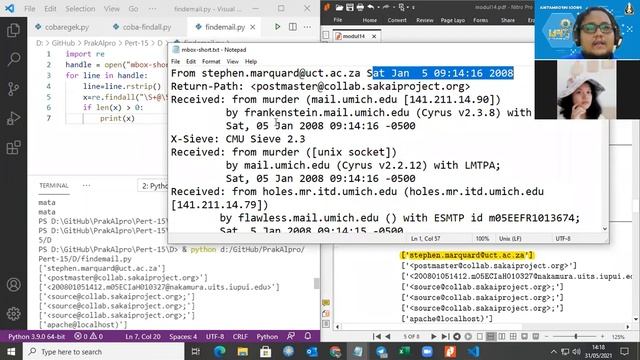Open the Accounts icon in VS Code
Screen dimensions: 640x360
click(x=13, y=284)
